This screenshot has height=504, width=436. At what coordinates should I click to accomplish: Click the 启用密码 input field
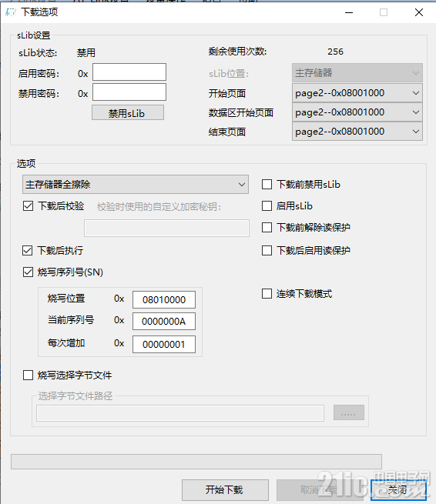click(129, 72)
